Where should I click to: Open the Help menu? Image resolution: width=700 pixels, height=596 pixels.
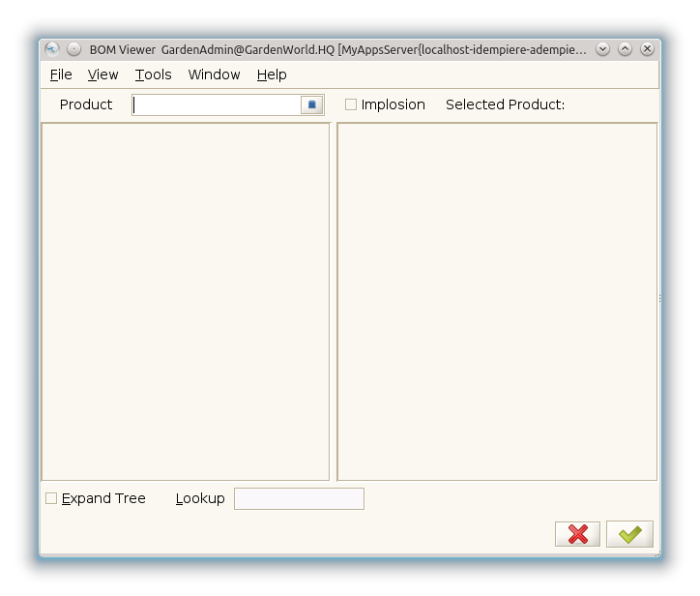272,74
